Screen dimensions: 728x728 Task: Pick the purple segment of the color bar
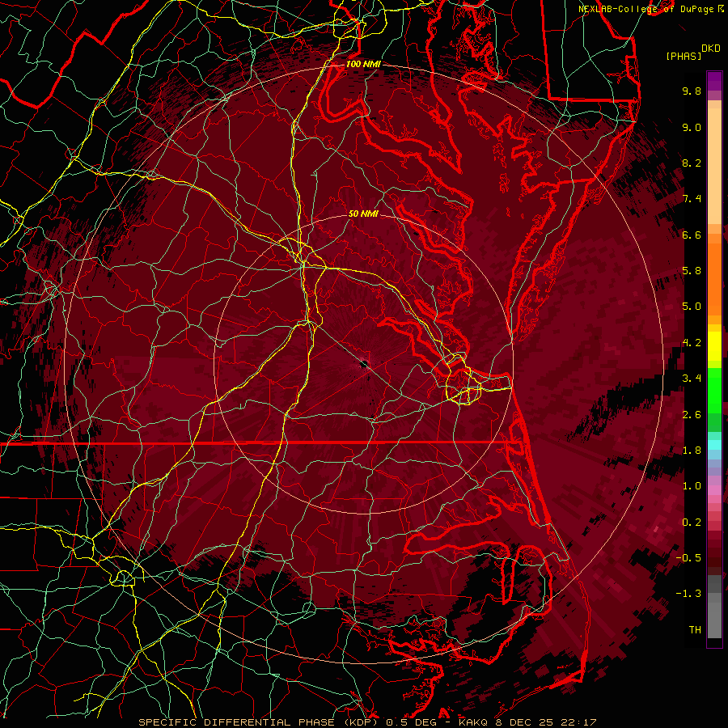coord(714,81)
